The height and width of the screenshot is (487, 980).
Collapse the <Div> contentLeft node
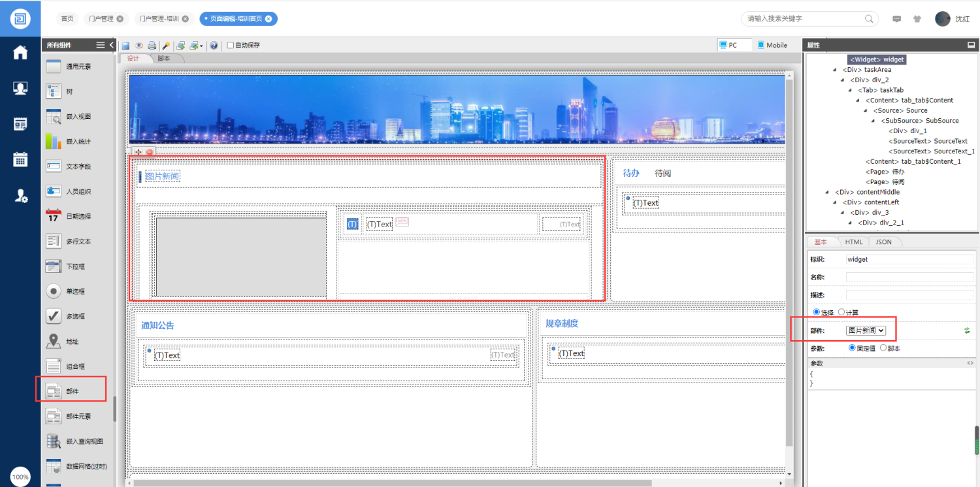pyautogui.click(x=836, y=202)
